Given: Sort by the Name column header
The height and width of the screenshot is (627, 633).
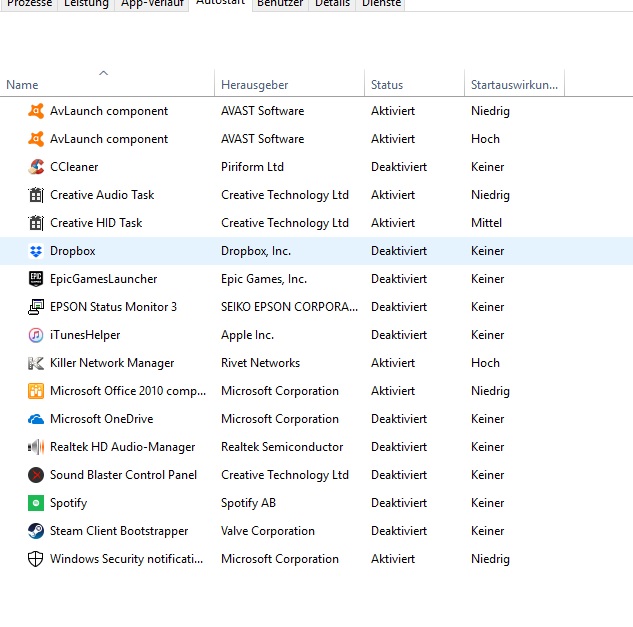Looking at the screenshot, I should (107, 83).
